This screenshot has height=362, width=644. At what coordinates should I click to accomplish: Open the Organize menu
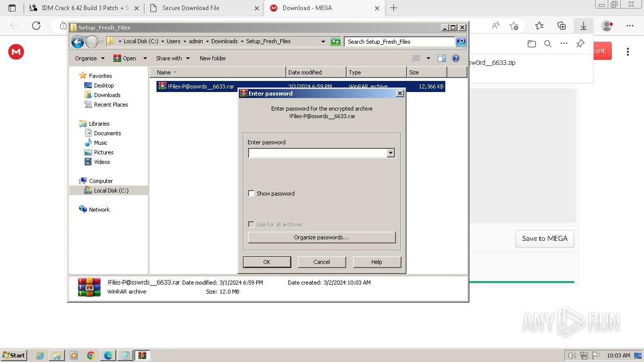[x=90, y=58]
